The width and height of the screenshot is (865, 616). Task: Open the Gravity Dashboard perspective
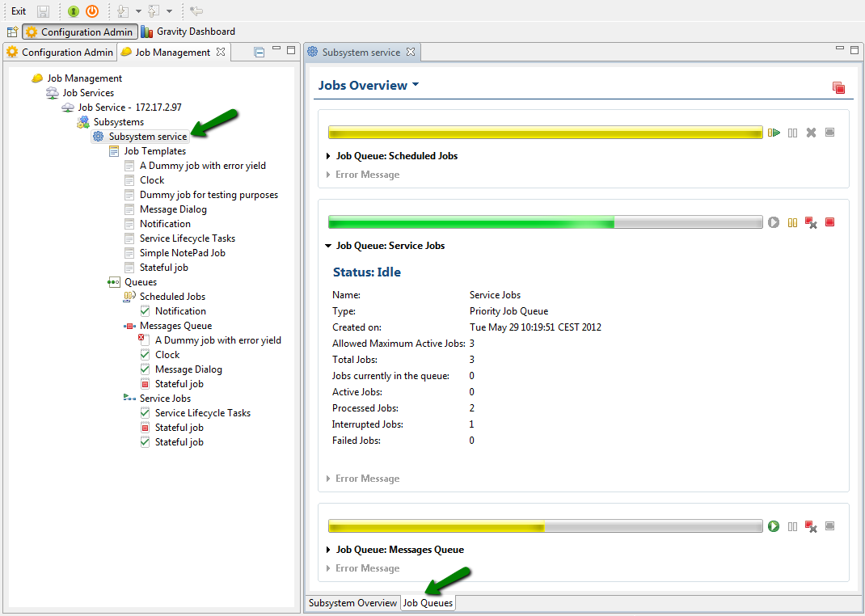(x=195, y=32)
